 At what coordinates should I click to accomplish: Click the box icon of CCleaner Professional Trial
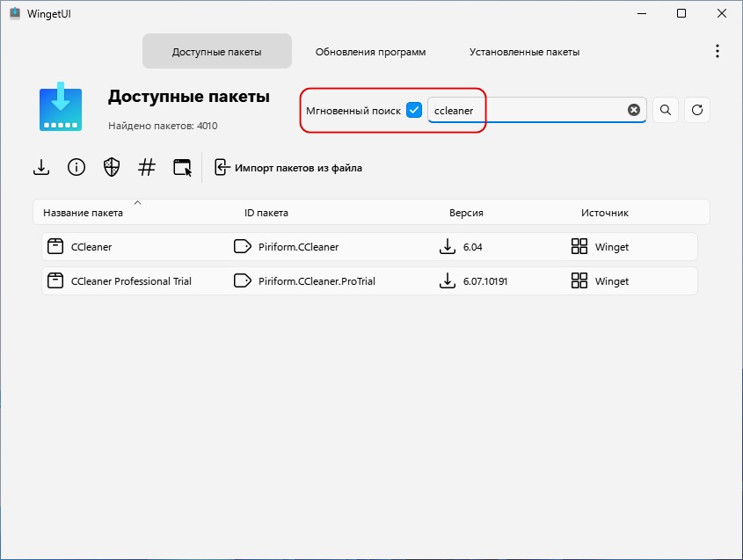click(55, 281)
